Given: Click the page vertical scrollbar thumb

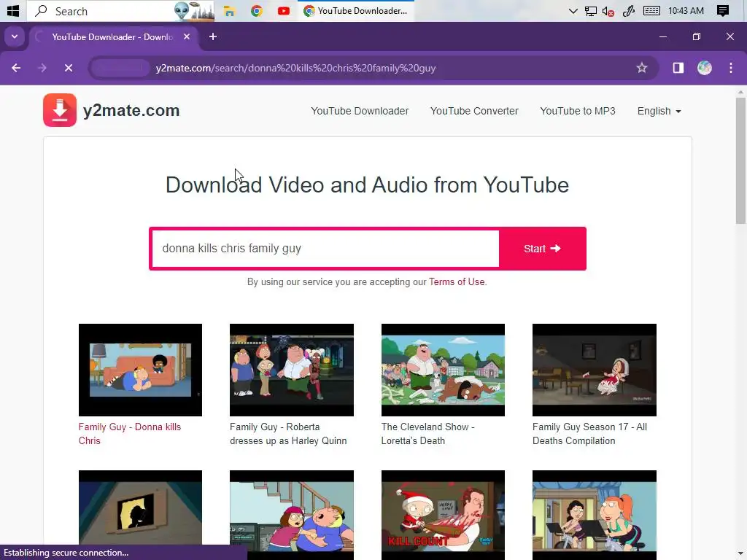Looking at the screenshot, I should coord(740,160).
